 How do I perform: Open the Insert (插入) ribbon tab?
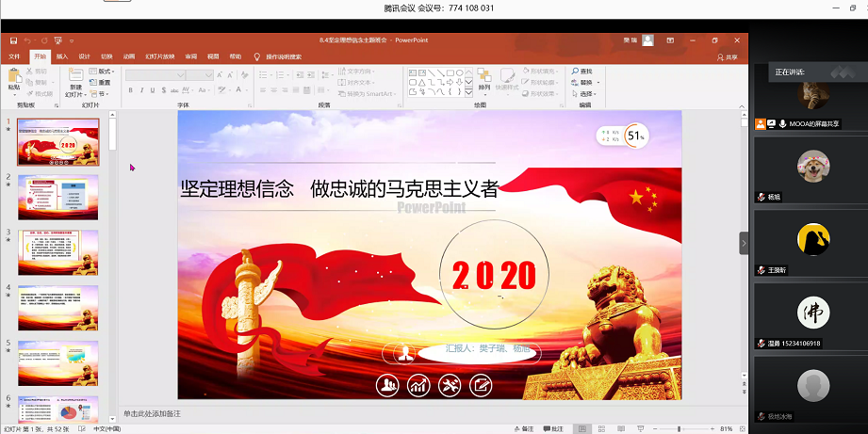[x=62, y=56]
